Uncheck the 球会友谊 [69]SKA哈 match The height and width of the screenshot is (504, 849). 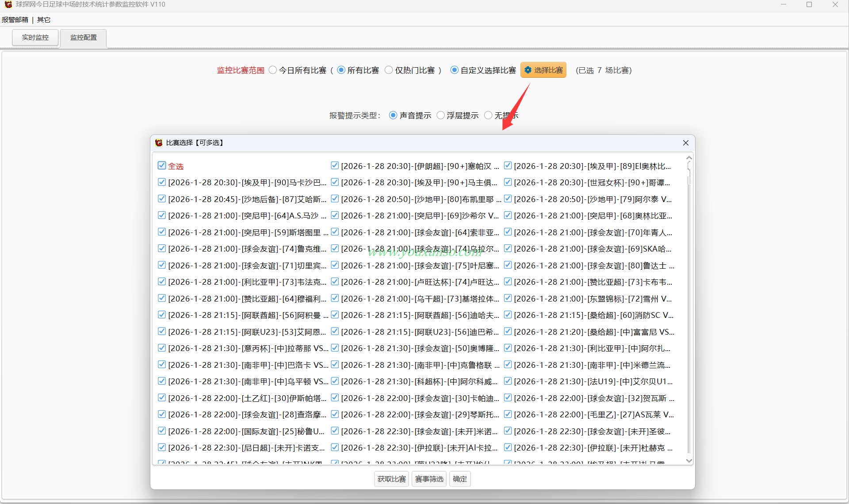point(508,248)
